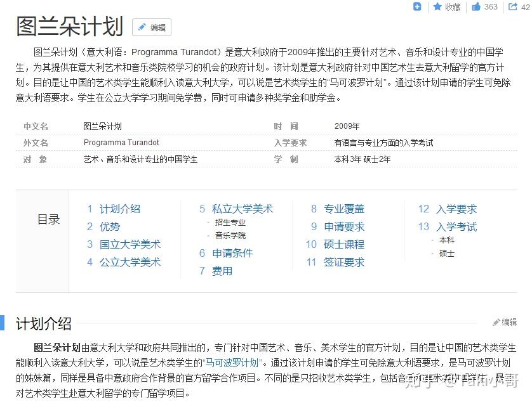Click infobox value 2009年
532x402 pixels.
(x=347, y=126)
